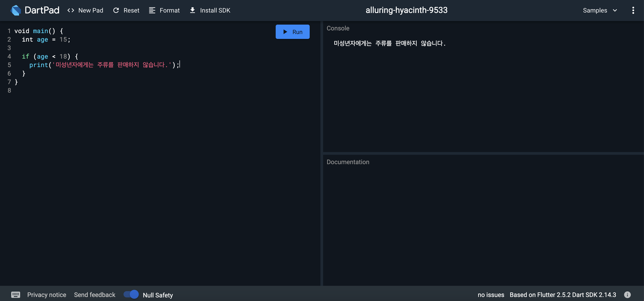
Task: Click the Reset refresh icon
Action: pos(116,10)
